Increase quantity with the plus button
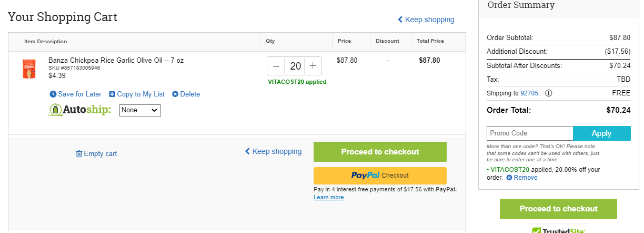 coord(313,66)
